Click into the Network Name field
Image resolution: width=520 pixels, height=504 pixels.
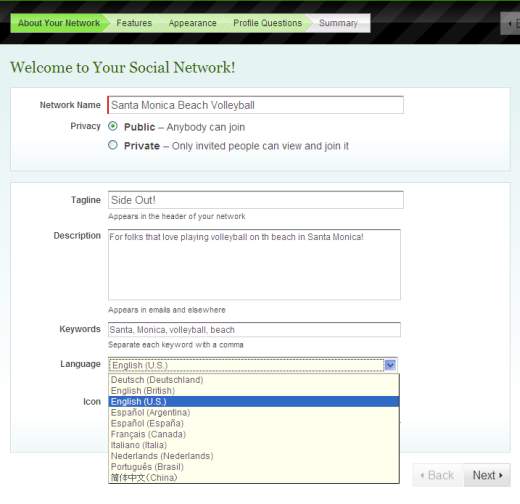pyautogui.click(x=255, y=105)
